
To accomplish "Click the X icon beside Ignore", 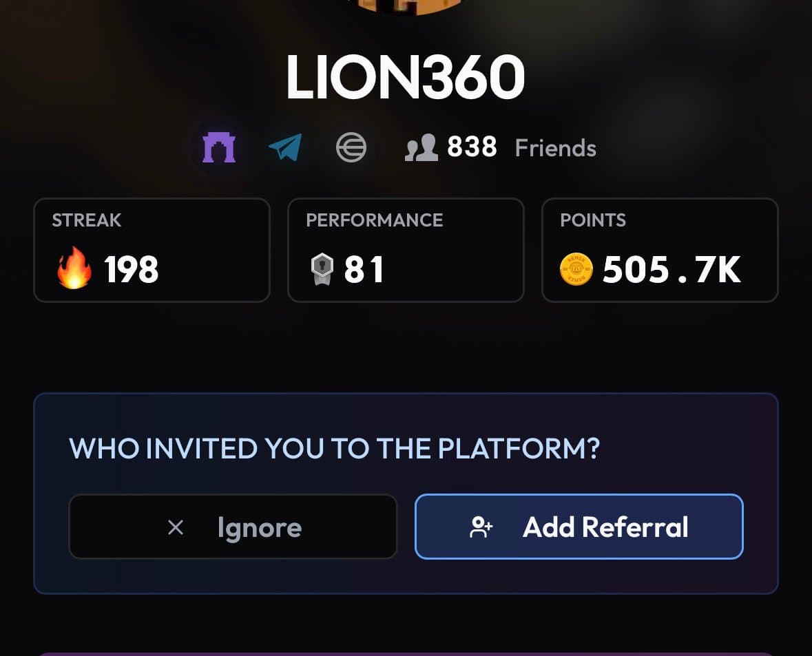I will pyautogui.click(x=176, y=528).
